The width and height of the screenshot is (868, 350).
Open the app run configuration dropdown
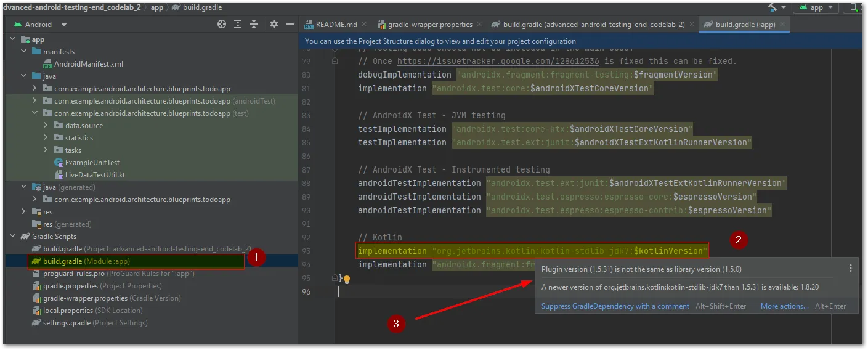click(816, 7)
